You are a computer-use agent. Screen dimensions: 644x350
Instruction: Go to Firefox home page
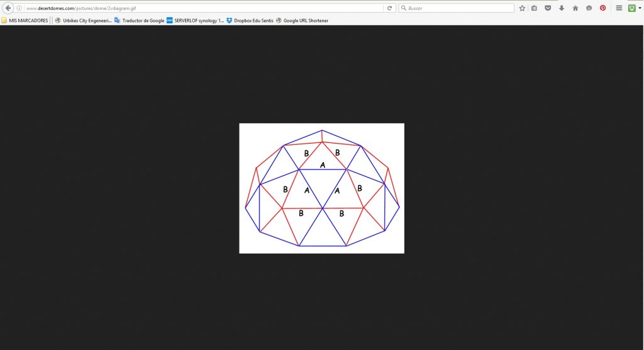(x=575, y=8)
